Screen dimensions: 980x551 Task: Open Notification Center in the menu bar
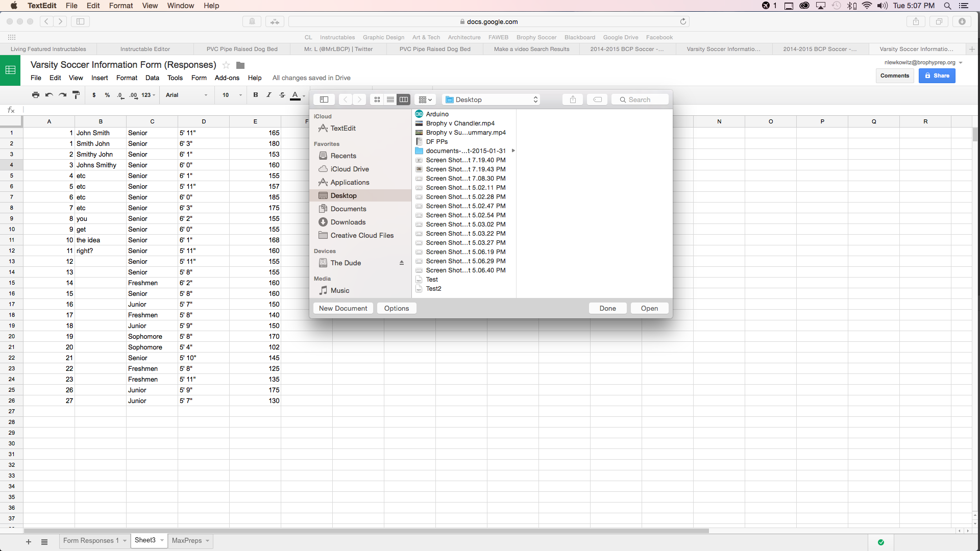point(964,6)
